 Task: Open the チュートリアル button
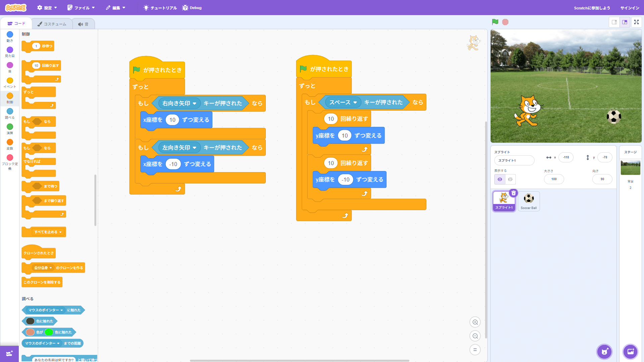160,8
